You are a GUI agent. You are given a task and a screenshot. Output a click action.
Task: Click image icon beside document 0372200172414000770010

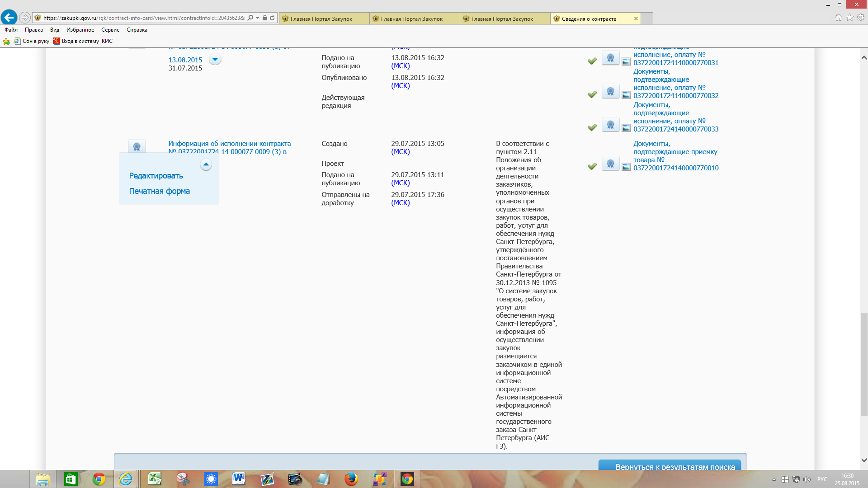coord(626,167)
